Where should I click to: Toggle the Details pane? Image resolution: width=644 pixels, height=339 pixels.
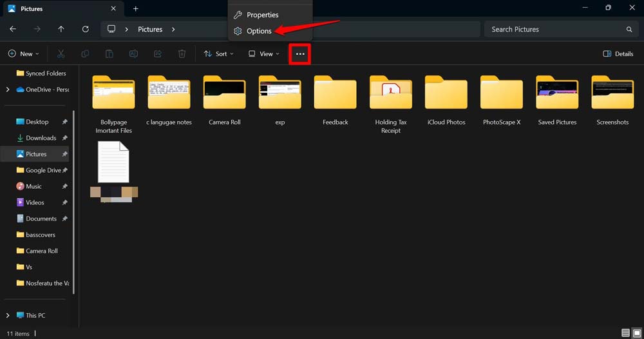[x=618, y=54]
